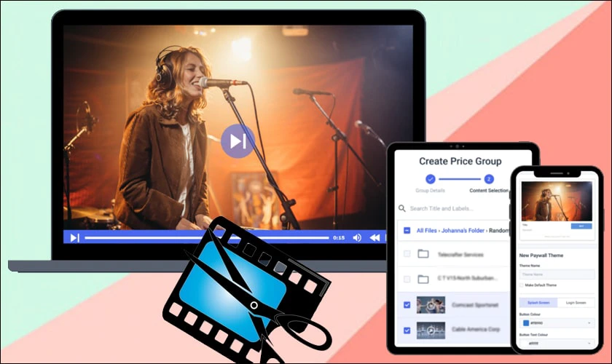612x364 pixels.
Task: Click the blue button below the phone preview
Action: (581, 226)
